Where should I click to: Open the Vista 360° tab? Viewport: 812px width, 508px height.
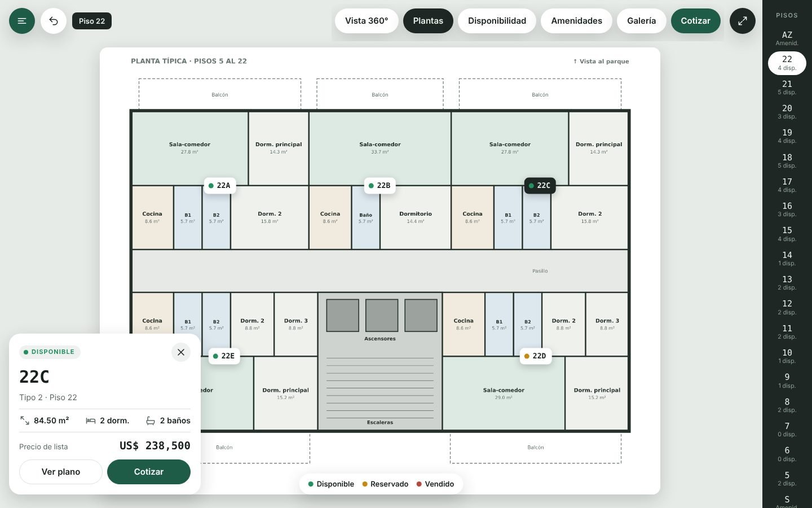(367, 21)
